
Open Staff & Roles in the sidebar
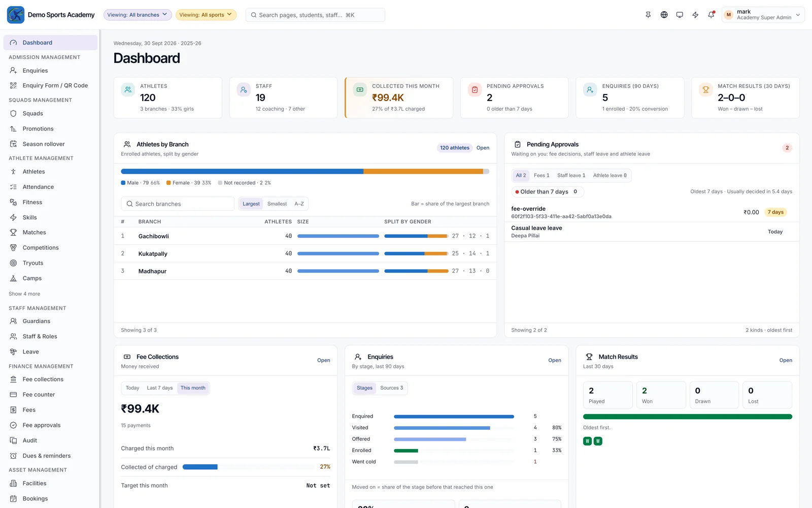[x=50, y=336]
